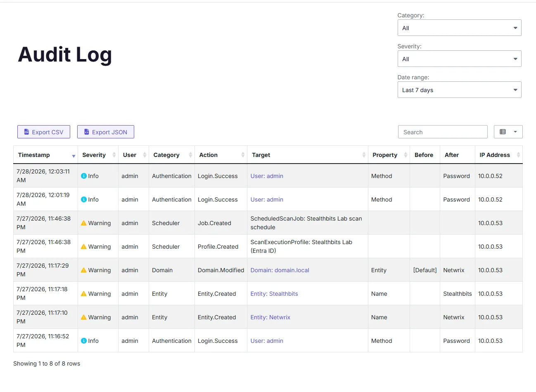Image resolution: width=536 pixels, height=392 pixels.
Task: Select the Job.Created action cell
Action: point(221,223)
